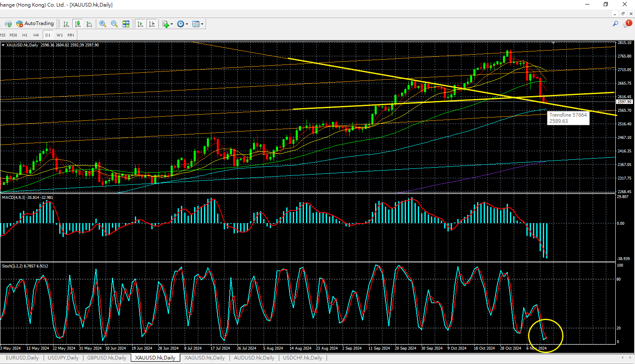
Task: Toggle the candlestick chart mode button
Action: 77,24
